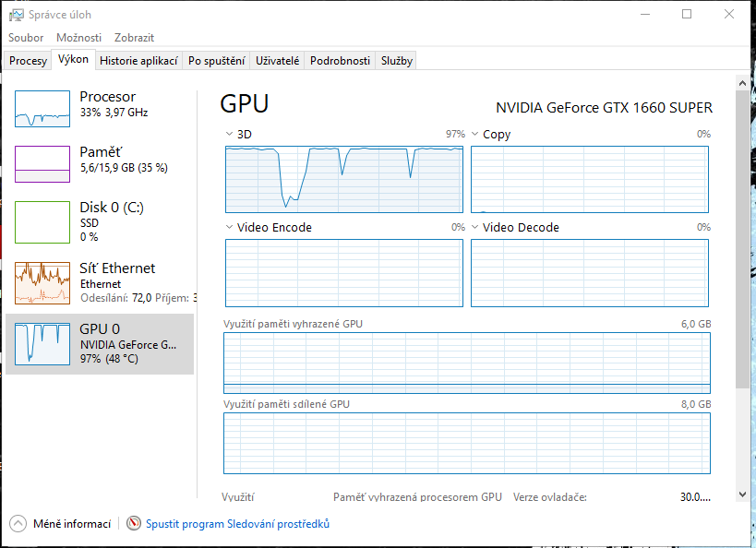Change the Video Encode graph via its chevron
The width and height of the screenshot is (756, 548).
coord(229,227)
